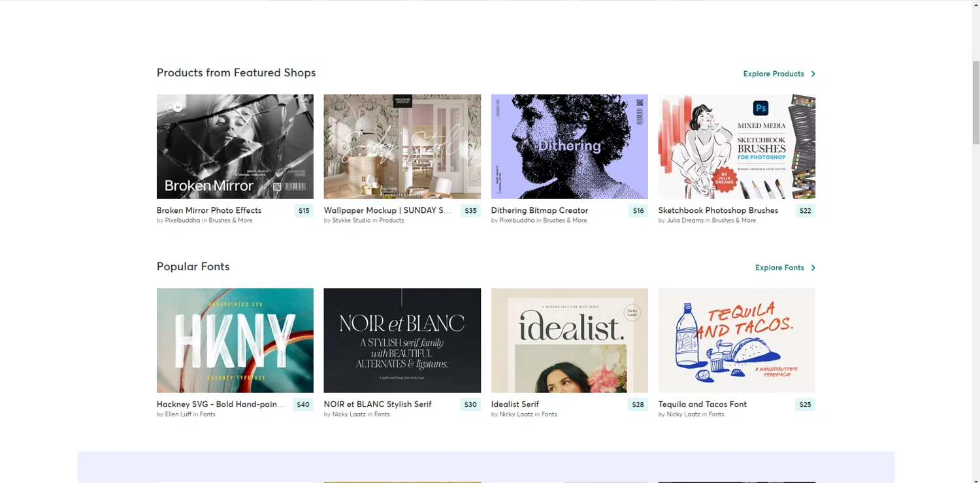The image size is (980, 483).
Task: Open the Sketchbook Photoshop Brushes thumbnail
Action: point(737,147)
